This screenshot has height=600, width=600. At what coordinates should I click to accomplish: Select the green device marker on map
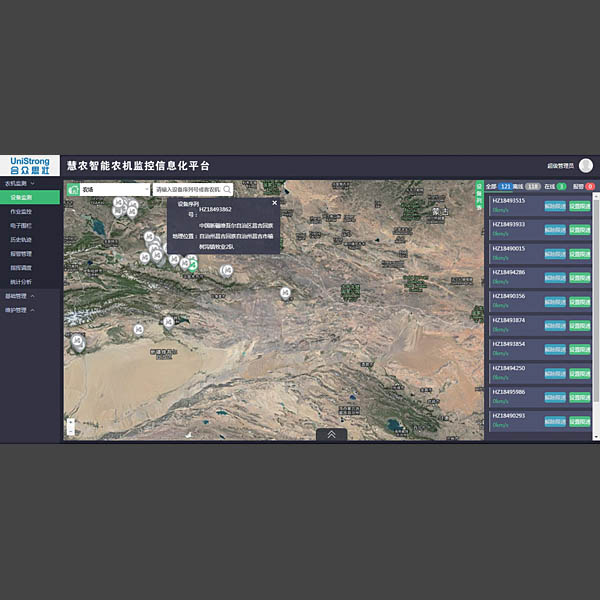click(x=192, y=265)
